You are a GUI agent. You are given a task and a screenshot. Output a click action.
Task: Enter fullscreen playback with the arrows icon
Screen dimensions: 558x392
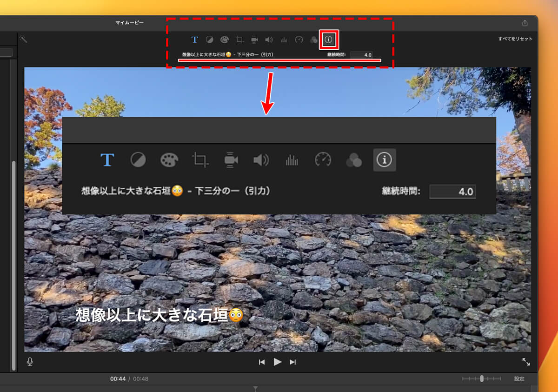[526, 362]
